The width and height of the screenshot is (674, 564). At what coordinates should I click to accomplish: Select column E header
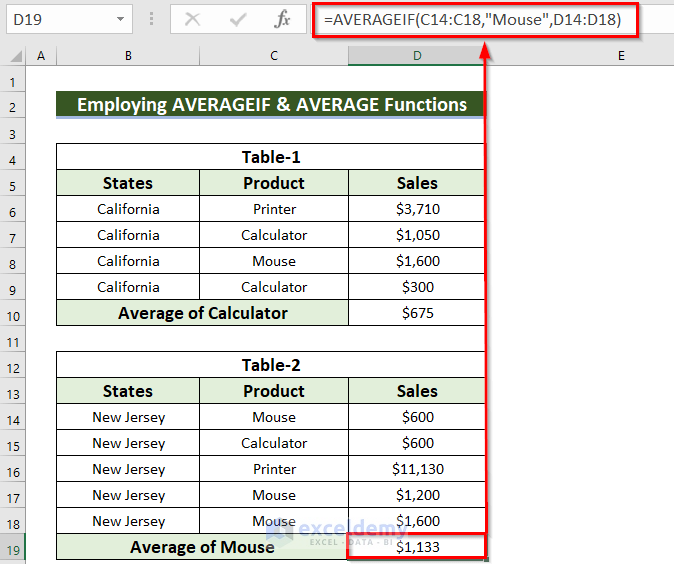[x=620, y=56]
